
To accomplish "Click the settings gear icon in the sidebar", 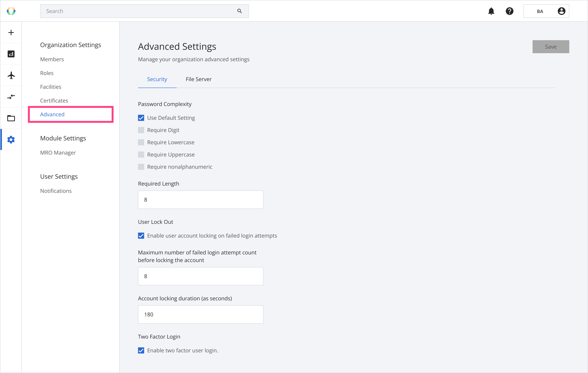I will tap(11, 140).
